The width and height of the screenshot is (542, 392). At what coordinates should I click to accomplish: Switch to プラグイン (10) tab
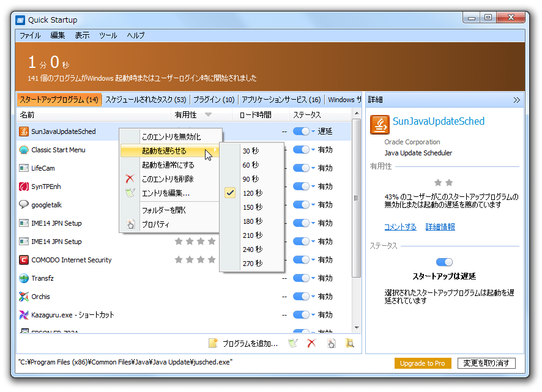pos(213,100)
